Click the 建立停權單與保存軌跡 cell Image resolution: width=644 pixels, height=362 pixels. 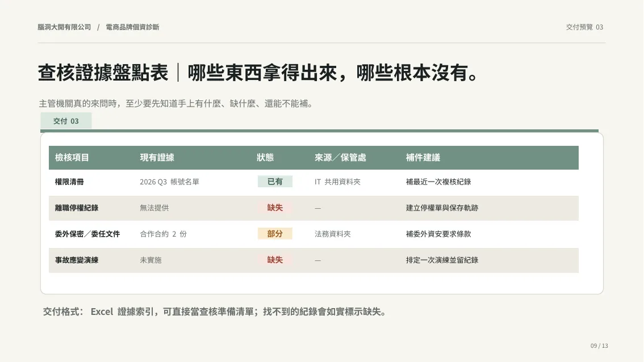coord(442,208)
